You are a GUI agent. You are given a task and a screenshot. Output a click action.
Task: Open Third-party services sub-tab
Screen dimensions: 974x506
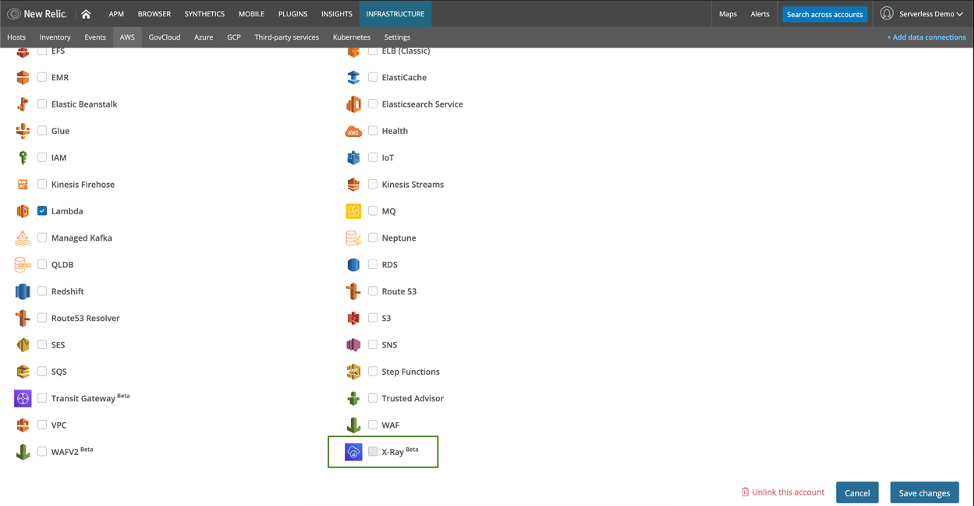[x=286, y=37]
